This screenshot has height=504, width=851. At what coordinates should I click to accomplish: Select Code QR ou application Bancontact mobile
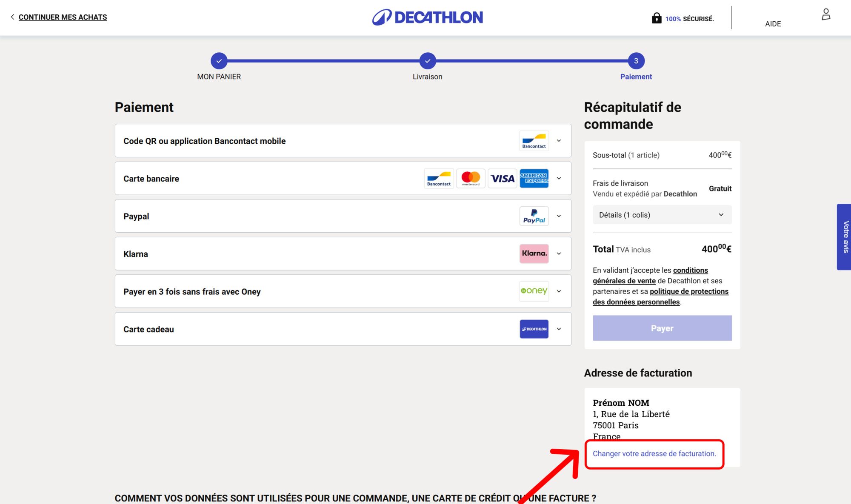tap(204, 141)
